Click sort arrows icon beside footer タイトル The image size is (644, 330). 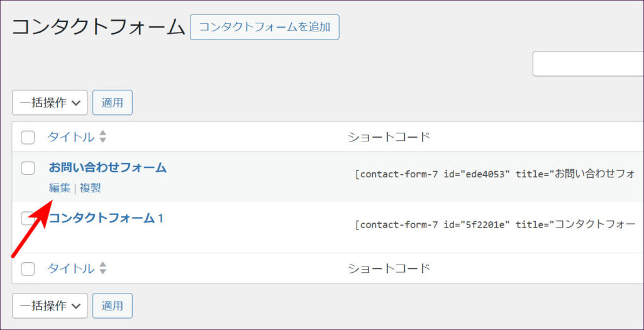pos(103,268)
